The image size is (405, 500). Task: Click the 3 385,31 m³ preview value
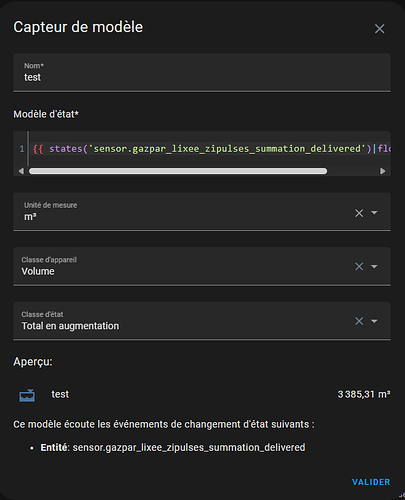pos(364,394)
